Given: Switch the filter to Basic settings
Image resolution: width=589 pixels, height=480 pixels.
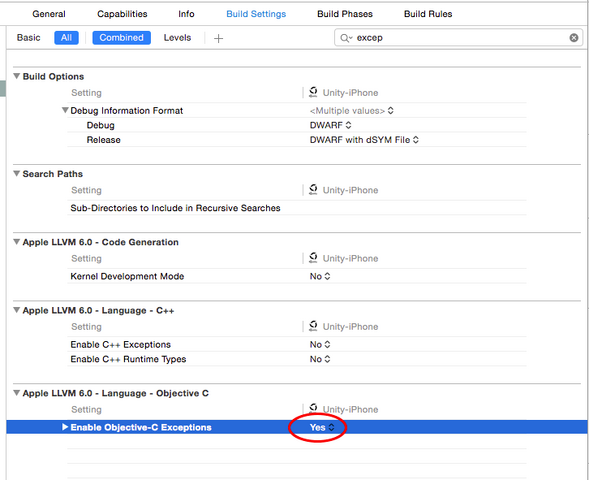Looking at the screenshot, I should pos(29,38).
